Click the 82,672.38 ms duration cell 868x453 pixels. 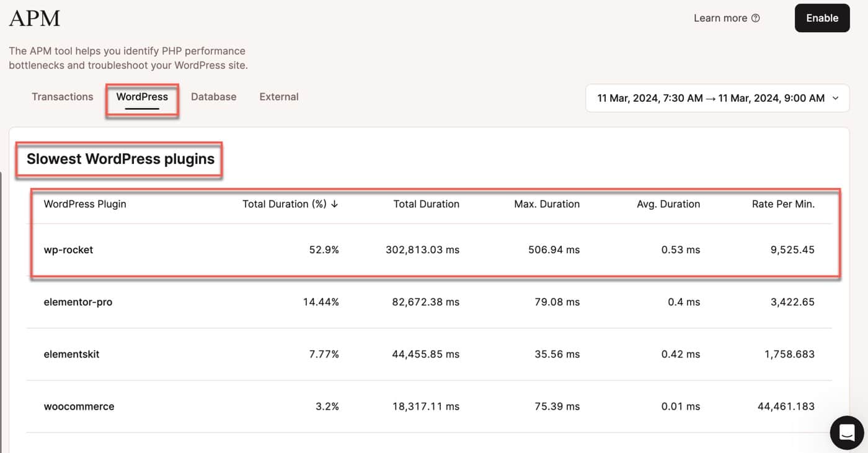(425, 302)
